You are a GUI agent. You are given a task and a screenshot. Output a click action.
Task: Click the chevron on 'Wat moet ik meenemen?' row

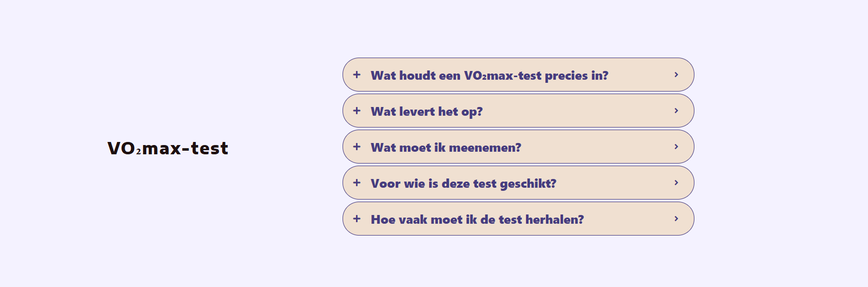tap(676, 147)
